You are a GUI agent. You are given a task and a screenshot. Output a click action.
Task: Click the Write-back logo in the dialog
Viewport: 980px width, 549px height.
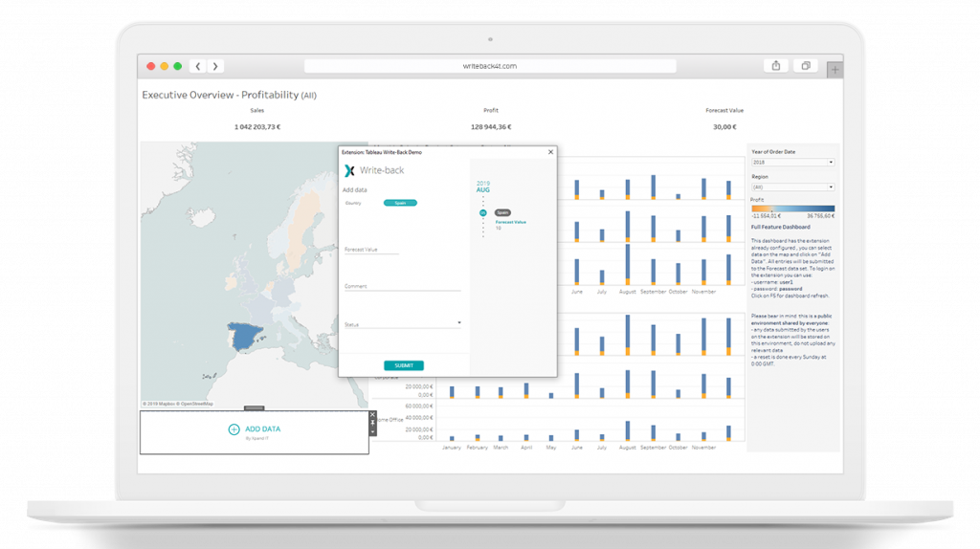tap(349, 170)
